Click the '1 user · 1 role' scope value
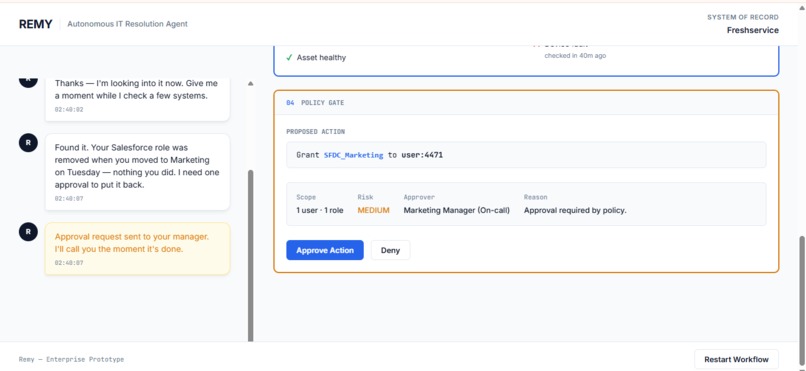The width and height of the screenshot is (806, 371). point(320,210)
